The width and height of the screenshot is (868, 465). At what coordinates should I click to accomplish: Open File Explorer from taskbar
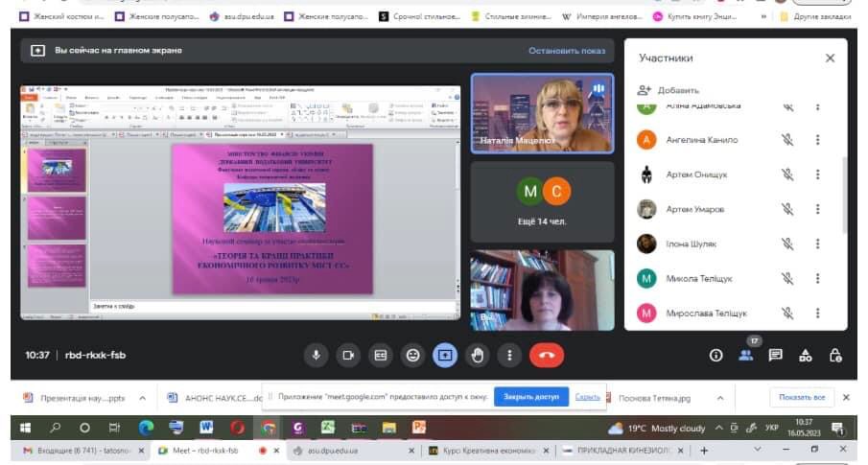[389, 428]
